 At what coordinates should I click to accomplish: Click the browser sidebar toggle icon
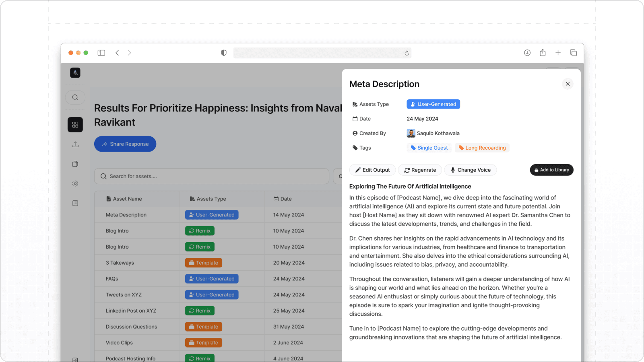pyautogui.click(x=101, y=53)
